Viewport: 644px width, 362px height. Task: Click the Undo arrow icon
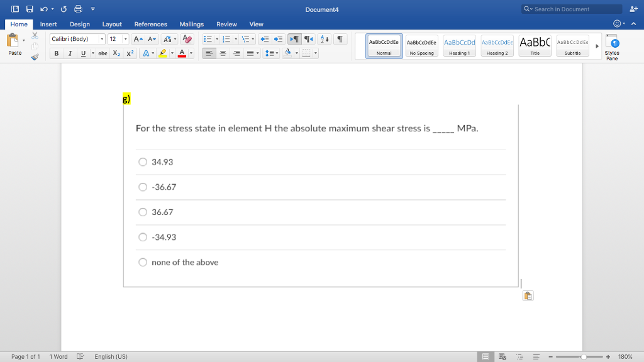pos(43,9)
